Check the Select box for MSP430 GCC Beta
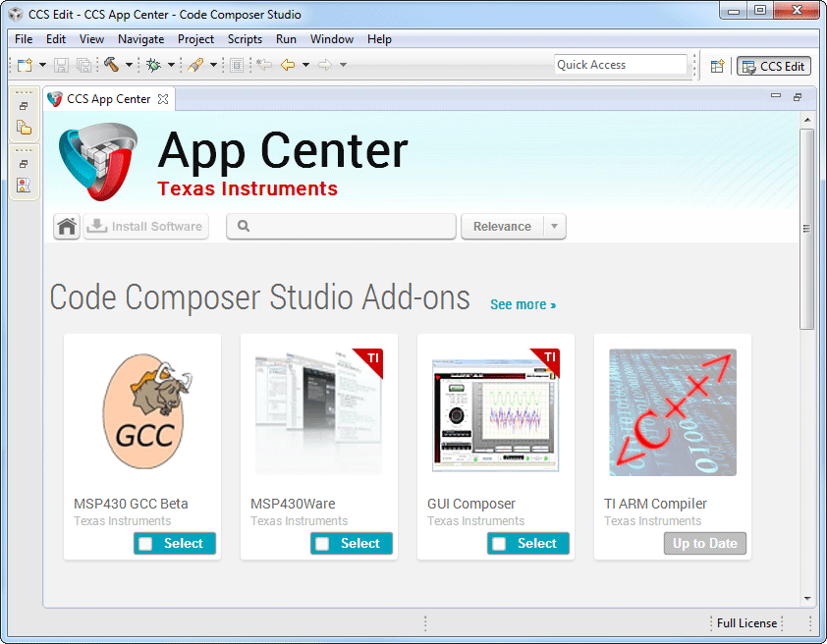Viewport: 827px width, 644px height. [x=145, y=544]
